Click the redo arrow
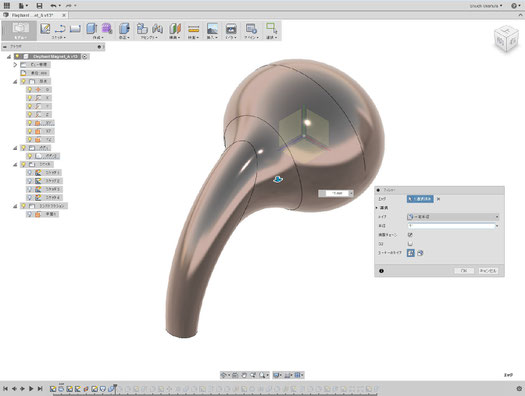 [x=69, y=6]
